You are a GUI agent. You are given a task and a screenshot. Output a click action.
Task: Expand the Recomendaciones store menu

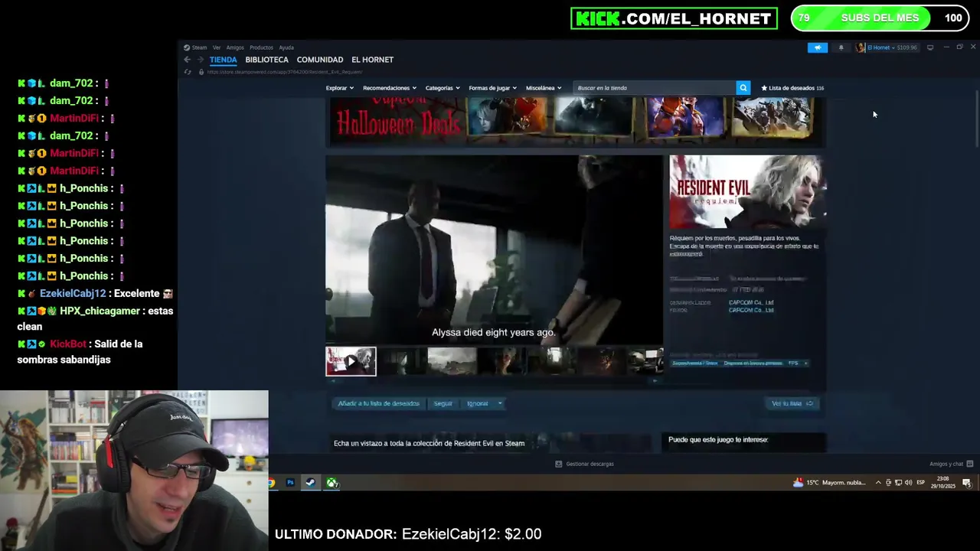coord(390,88)
